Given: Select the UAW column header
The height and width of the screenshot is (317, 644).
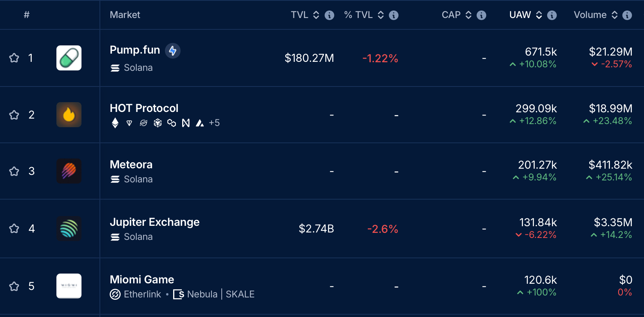Looking at the screenshot, I should point(520,15).
